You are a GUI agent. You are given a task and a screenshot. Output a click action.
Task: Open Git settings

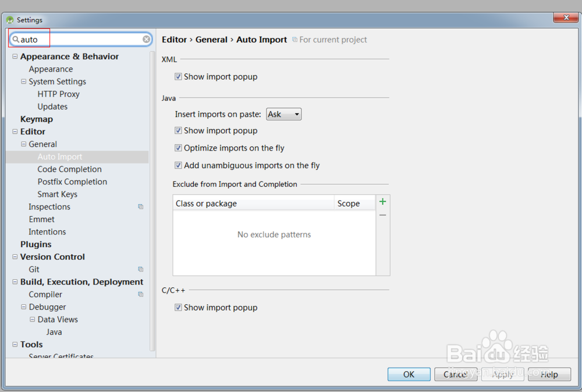34,269
